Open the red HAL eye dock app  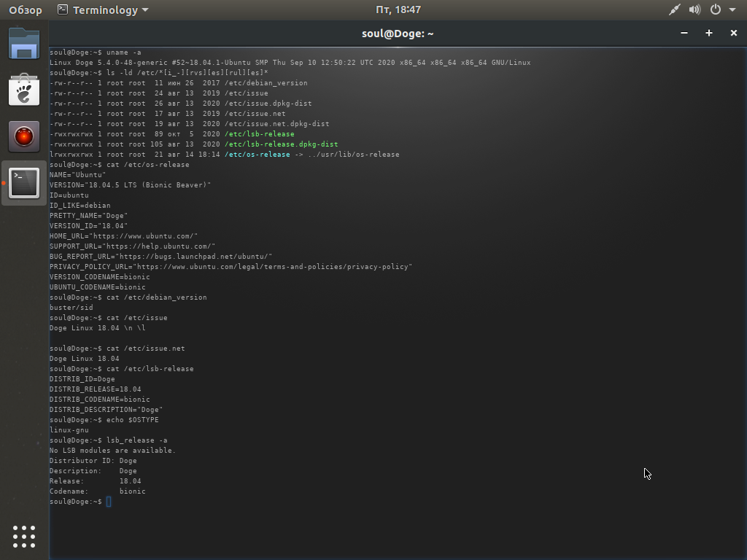click(x=24, y=136)
